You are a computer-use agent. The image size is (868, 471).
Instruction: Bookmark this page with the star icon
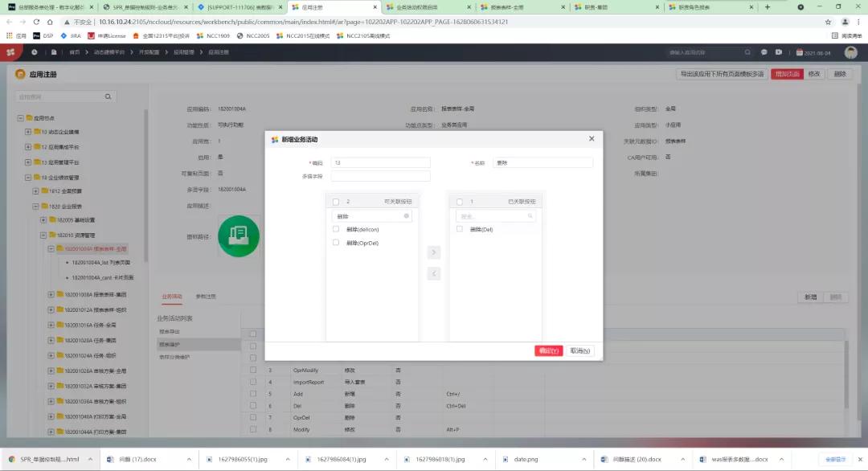(x=828, y=22)
